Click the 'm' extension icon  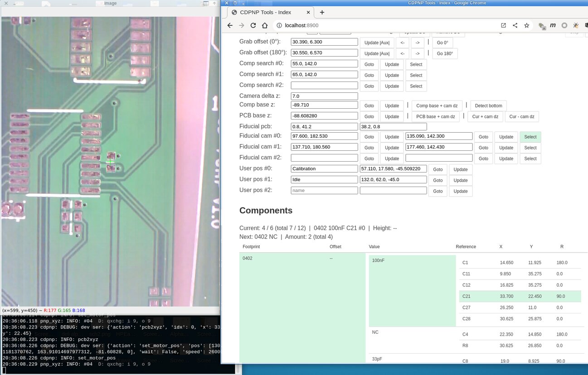(x=553, y=25)
